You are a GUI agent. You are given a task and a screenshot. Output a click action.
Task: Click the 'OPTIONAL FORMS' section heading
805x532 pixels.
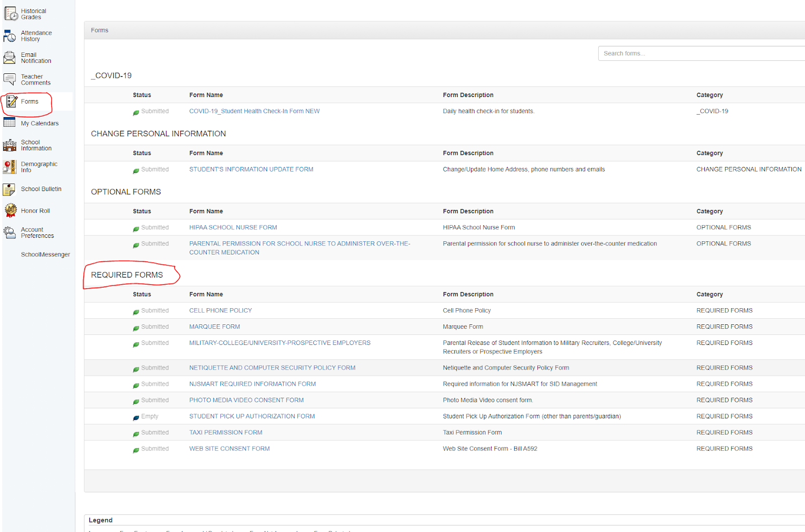pyautogui.click(x=126, y=192)
